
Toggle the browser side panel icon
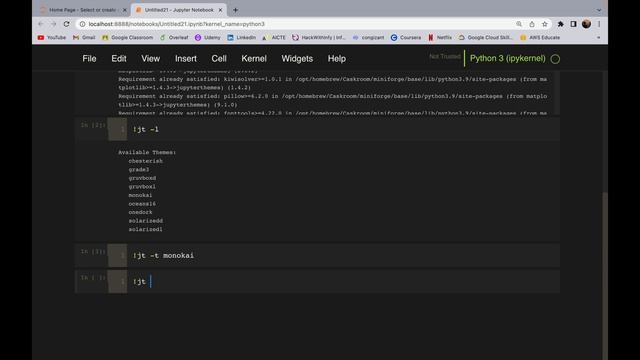(x=573, y=24)
